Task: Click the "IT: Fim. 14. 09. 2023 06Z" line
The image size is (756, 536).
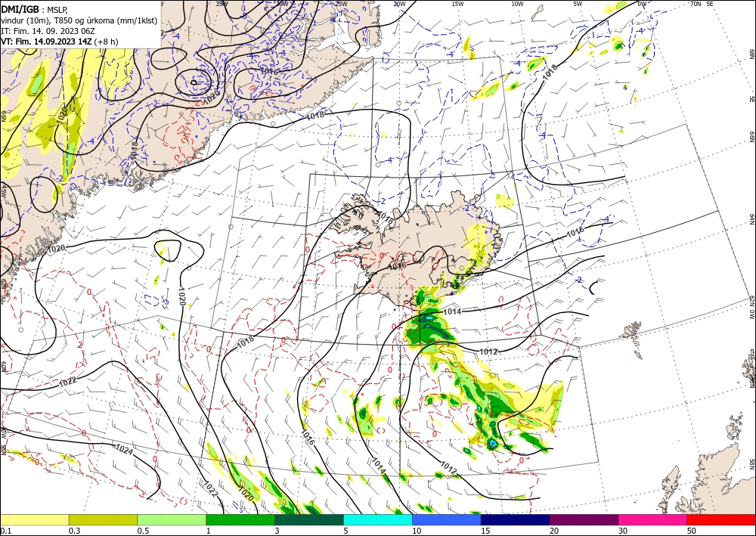Action: pyautogui.click(x=48, y=31)
